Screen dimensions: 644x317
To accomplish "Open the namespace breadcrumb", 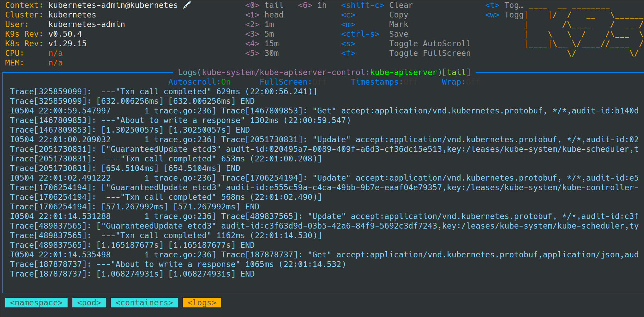I will [x=36, y=303].
